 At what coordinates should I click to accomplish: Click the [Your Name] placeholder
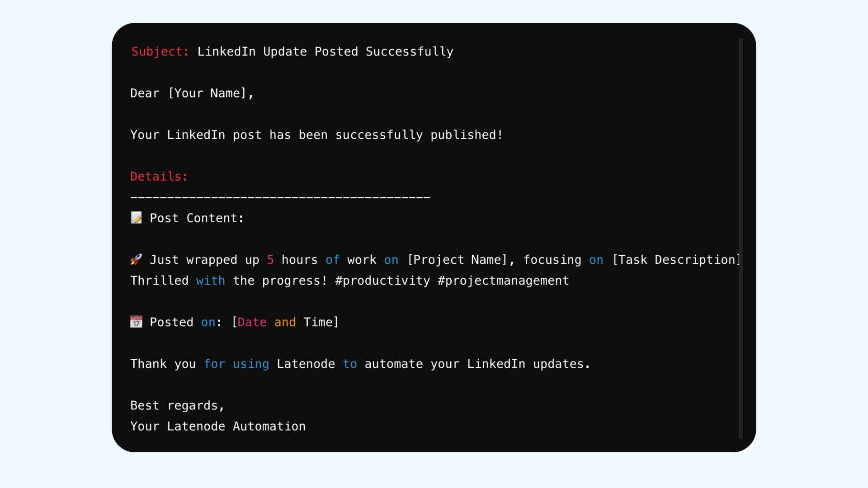pyautogui.click(x=207, y=93)
